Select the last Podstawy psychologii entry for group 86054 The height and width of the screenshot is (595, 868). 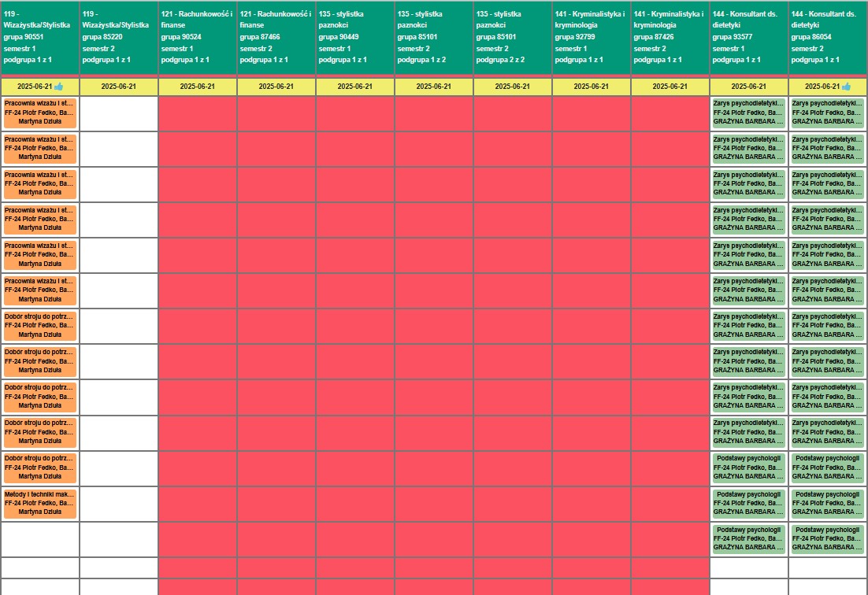click(x=828, y=538)
